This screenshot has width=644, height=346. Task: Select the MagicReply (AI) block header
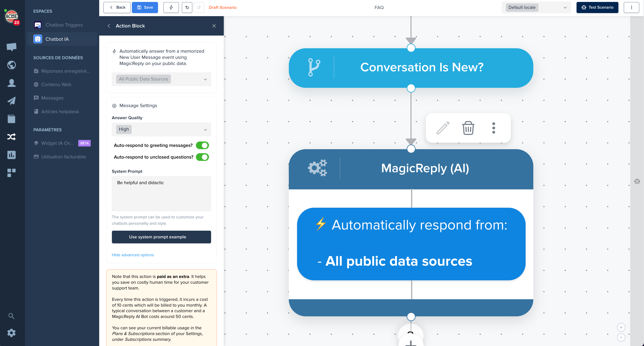411,169
